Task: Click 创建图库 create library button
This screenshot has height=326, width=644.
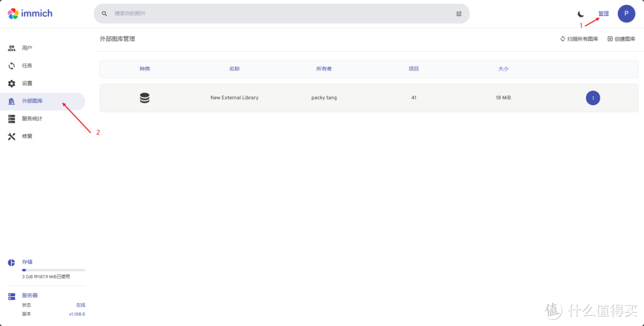Action: click(621, 39)
